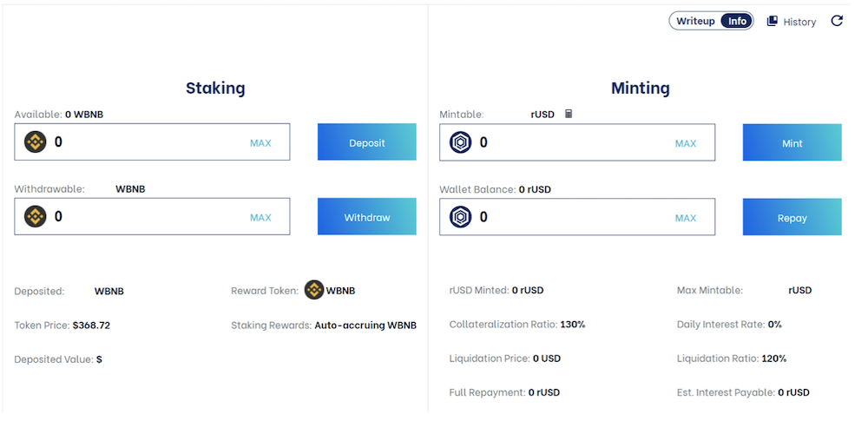Focus the mint amount input

[577, 142]
